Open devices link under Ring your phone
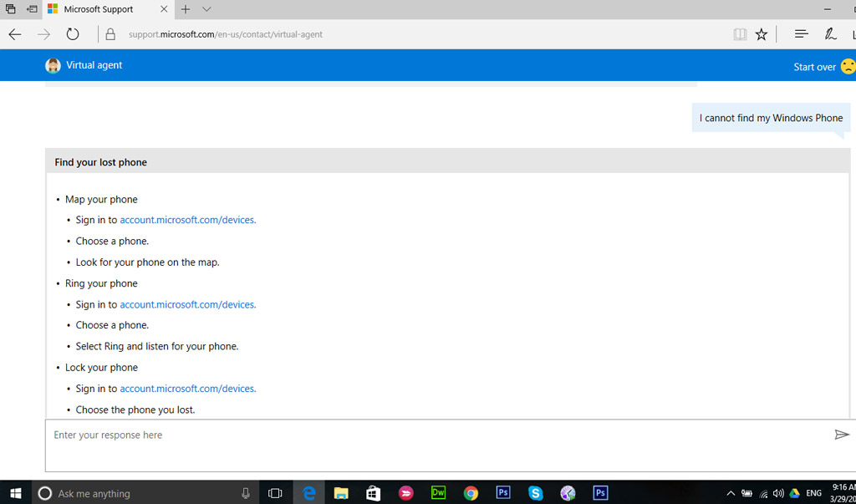Screen dimensions: 856x504 point(187,304)
